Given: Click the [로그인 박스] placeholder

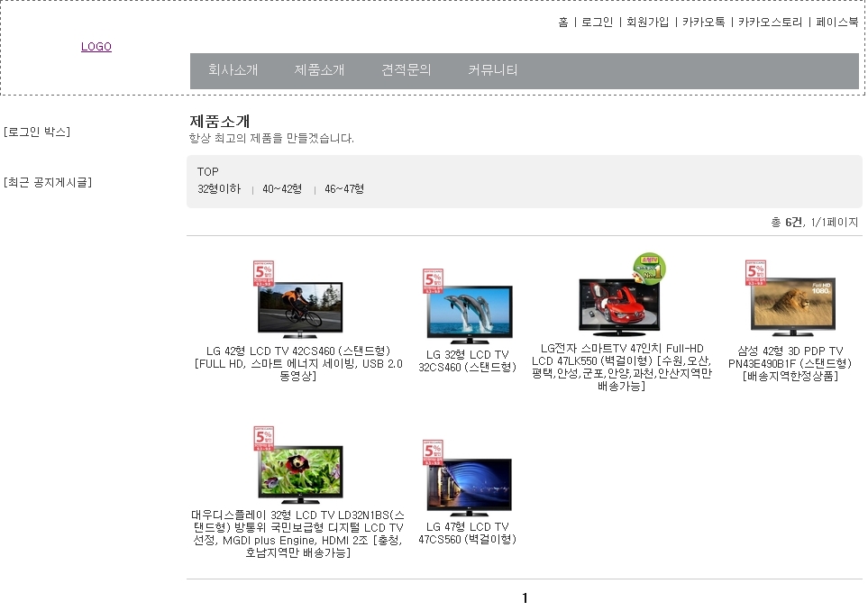Looking at the screenshot, I should click(x=37, y=132).
